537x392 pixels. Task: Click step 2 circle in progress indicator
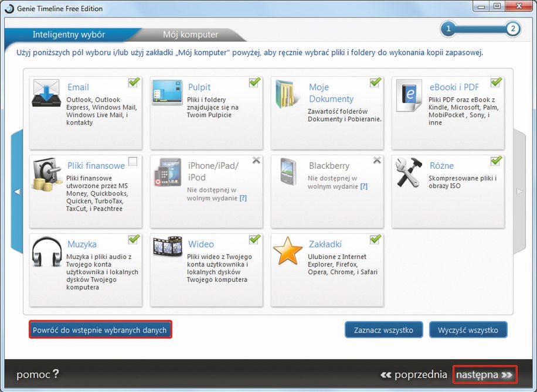tap(513, 28)
